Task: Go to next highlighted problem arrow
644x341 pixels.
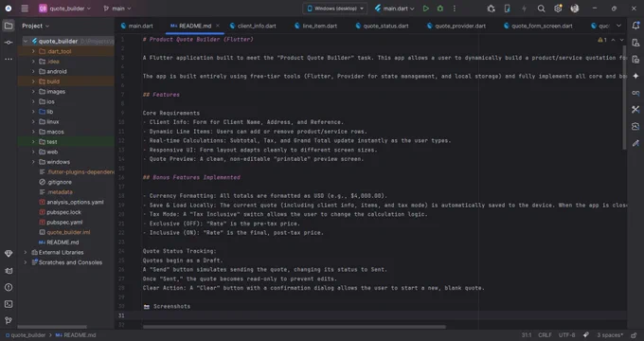Action: [x=622, y=40]
